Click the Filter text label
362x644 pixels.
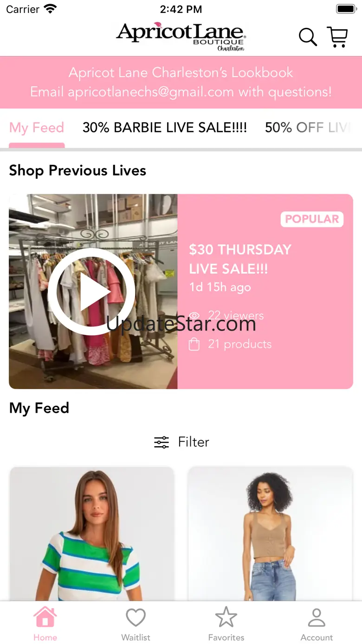point(194,442)
